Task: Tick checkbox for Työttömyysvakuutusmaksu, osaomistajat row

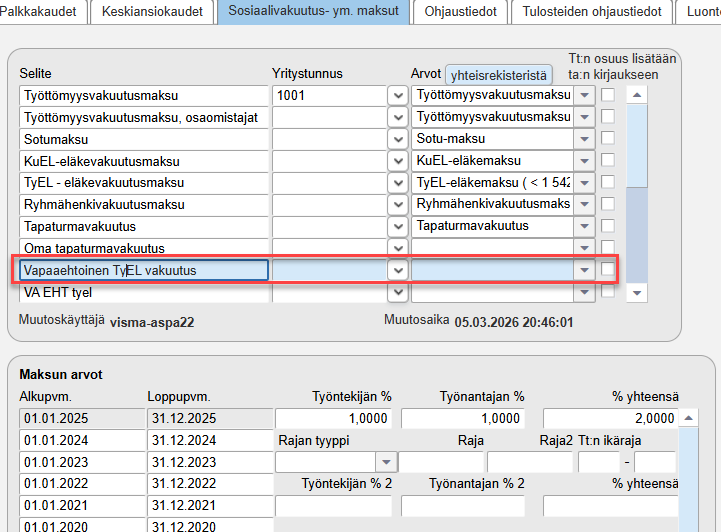Action: 608,116
